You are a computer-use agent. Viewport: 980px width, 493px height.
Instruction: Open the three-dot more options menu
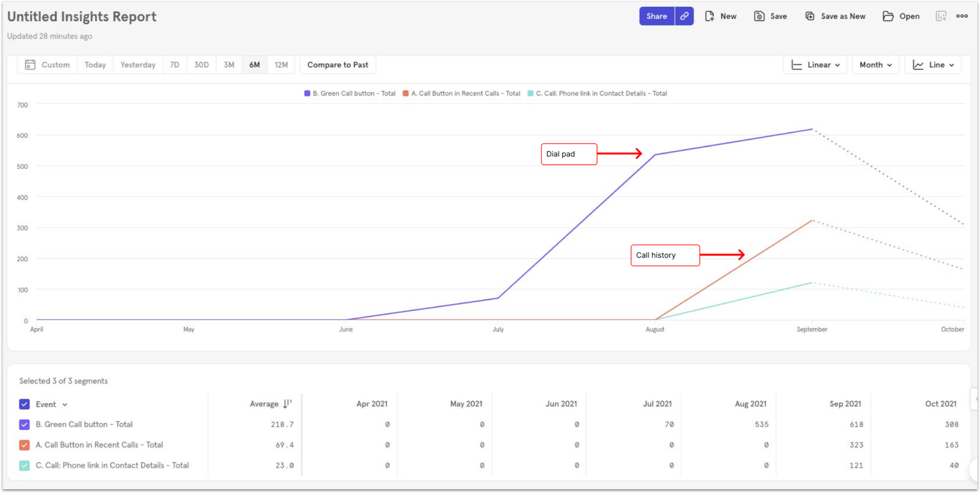[x=962, y=17]
